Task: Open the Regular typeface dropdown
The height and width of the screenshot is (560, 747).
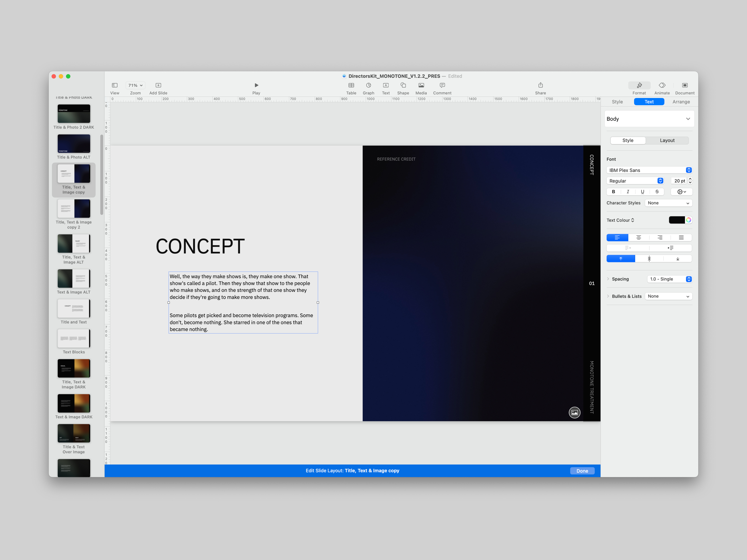Action: 635,181
